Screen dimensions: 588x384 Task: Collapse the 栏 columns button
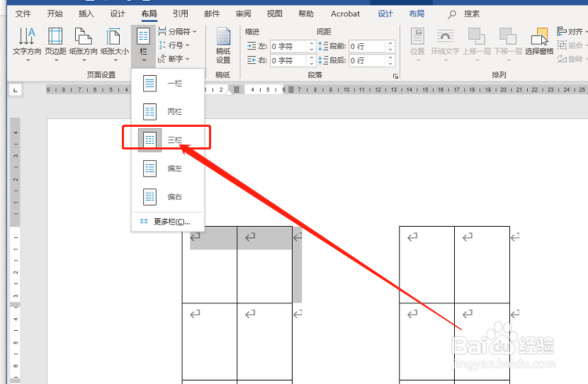(143, 46)
